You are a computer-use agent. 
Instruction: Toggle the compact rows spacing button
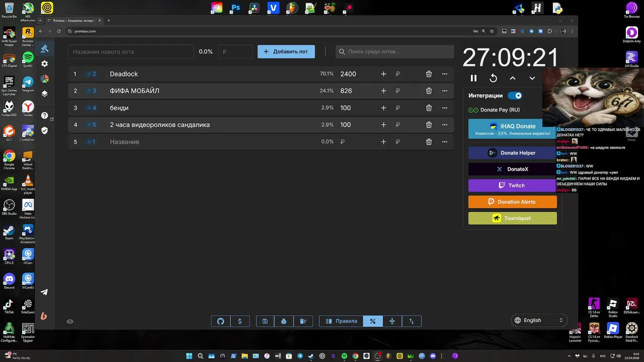pyautogui.click(x=392, y=321)
